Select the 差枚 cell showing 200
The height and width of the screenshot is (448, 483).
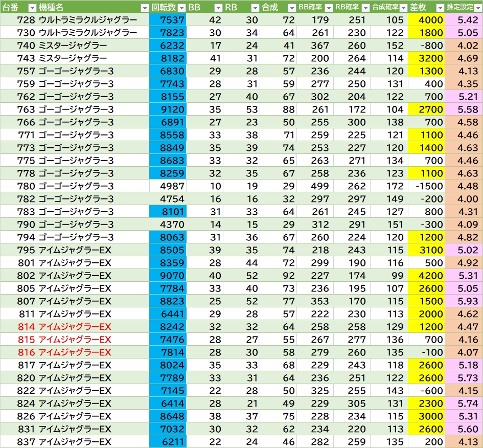426,442
